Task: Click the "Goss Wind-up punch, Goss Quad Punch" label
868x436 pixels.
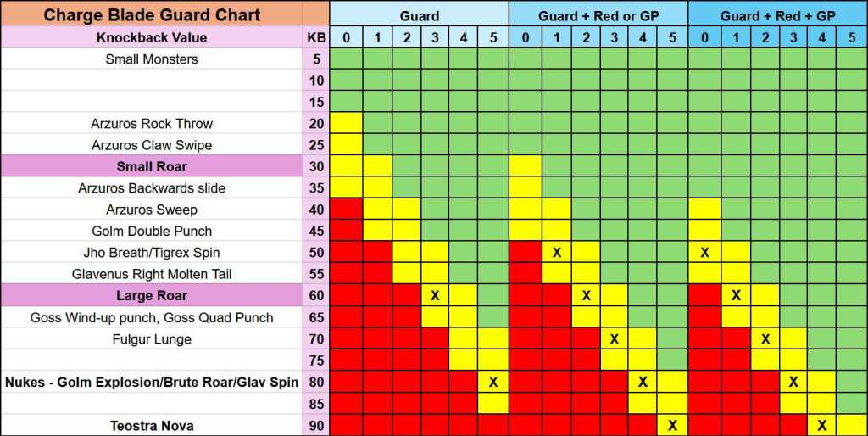Action: (x=152, y=317)
